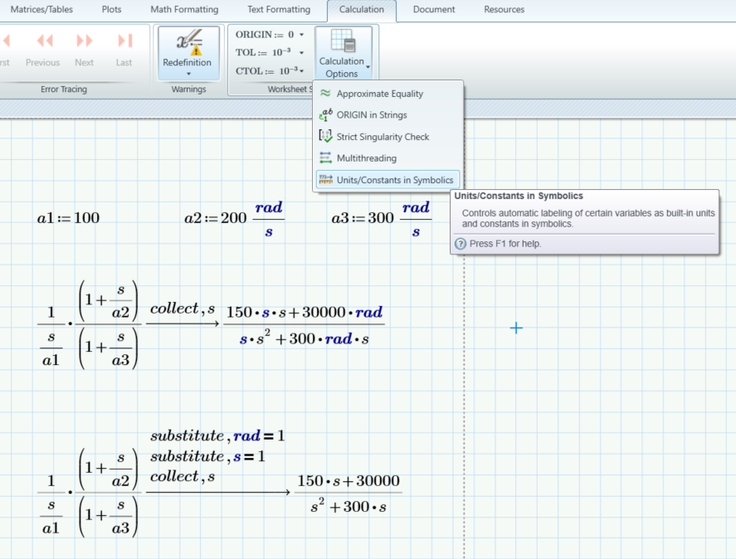Viewport: 736px width, 559px height.
Task: Enable Strict Singularity Check
Action: [382, 137]
